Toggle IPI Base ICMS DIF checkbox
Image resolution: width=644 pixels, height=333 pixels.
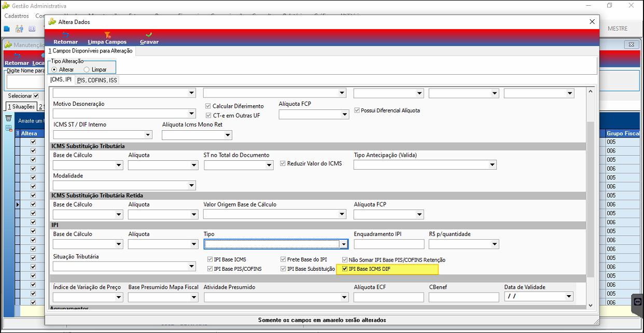(345, 269)
